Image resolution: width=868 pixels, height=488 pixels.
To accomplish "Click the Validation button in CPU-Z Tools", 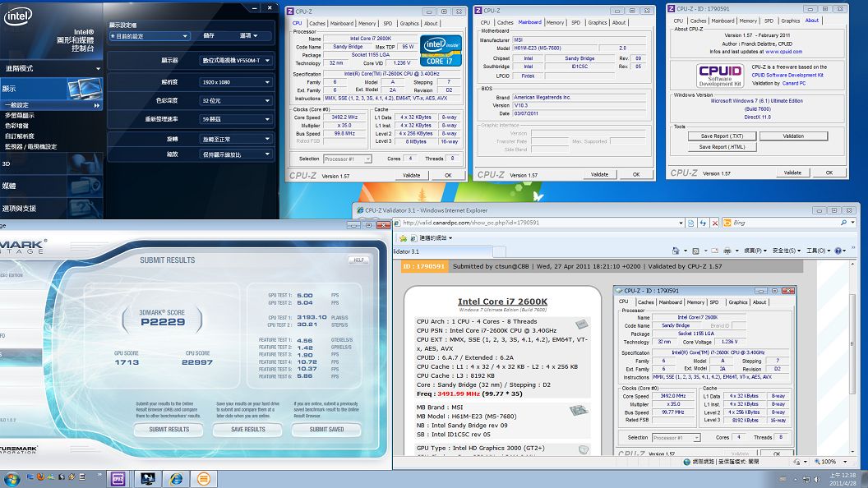I will click(x=793, y=136).
